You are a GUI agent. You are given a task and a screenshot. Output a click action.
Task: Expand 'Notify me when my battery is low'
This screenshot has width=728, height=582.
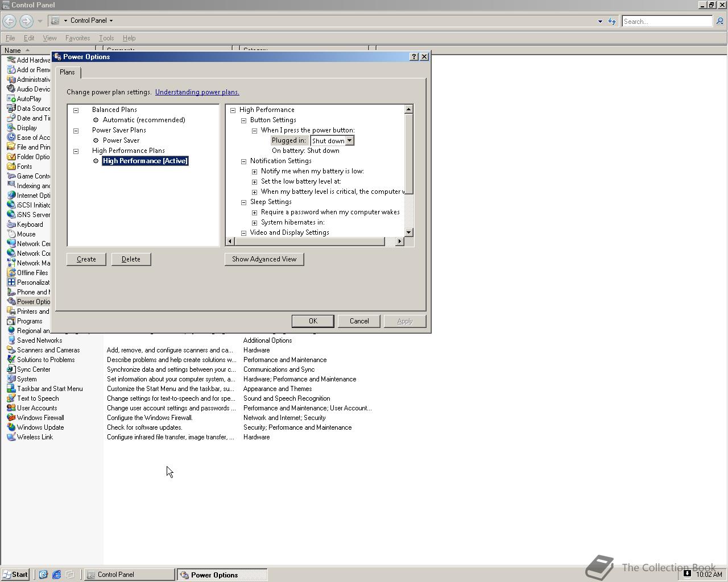[x=254, y=172]
